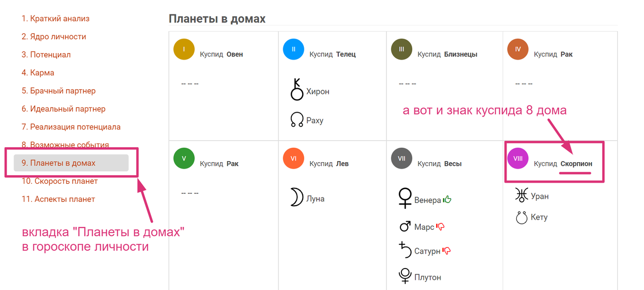Open the 4. Карма section
The image size is (644, 290).
[38, 73]
